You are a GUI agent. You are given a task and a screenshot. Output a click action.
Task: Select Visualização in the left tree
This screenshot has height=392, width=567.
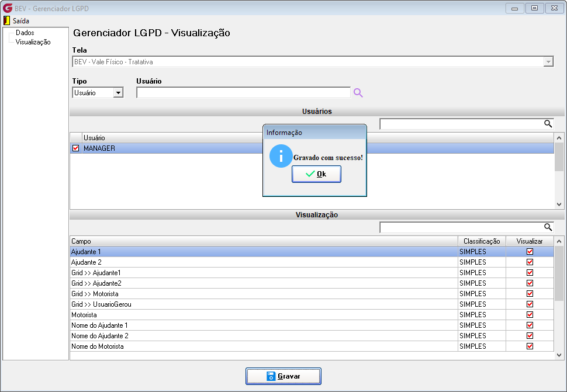pyautogui.click(x=33, y=42)
